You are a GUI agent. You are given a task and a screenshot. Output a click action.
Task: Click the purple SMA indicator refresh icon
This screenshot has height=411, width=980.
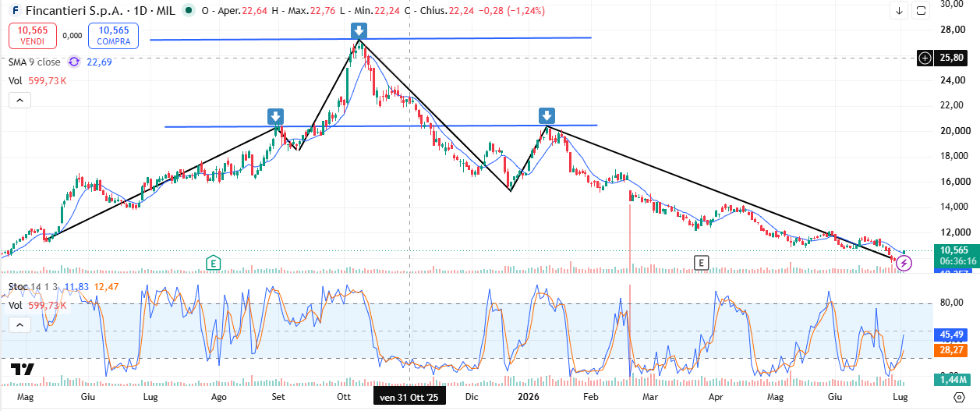(74, 62)
